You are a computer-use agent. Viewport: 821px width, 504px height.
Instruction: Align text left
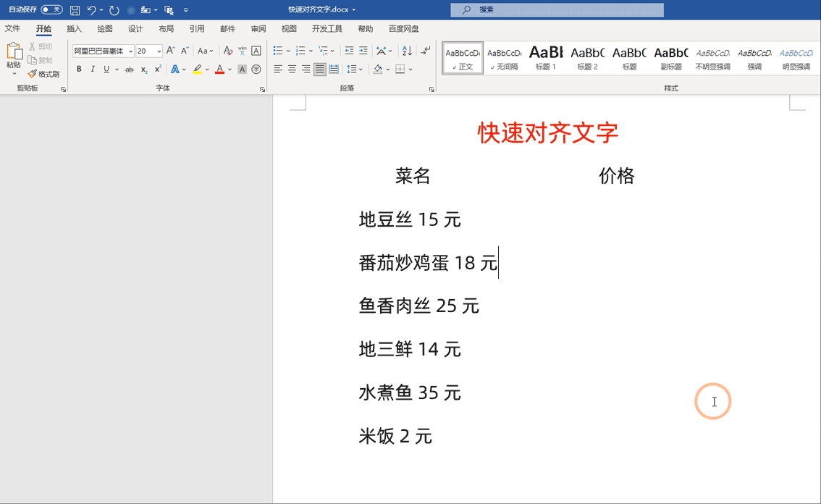click(x=278, y=70)
